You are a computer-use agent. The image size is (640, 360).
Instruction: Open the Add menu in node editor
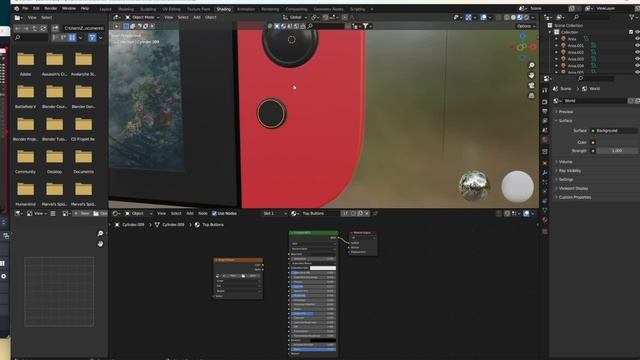point(190,213)
